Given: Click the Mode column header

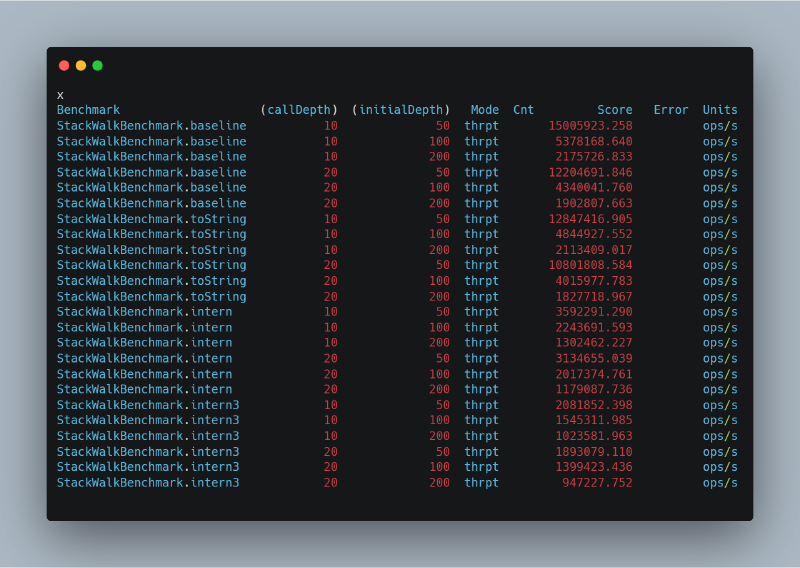Looking at the screenshot, I should click(485, 110).
